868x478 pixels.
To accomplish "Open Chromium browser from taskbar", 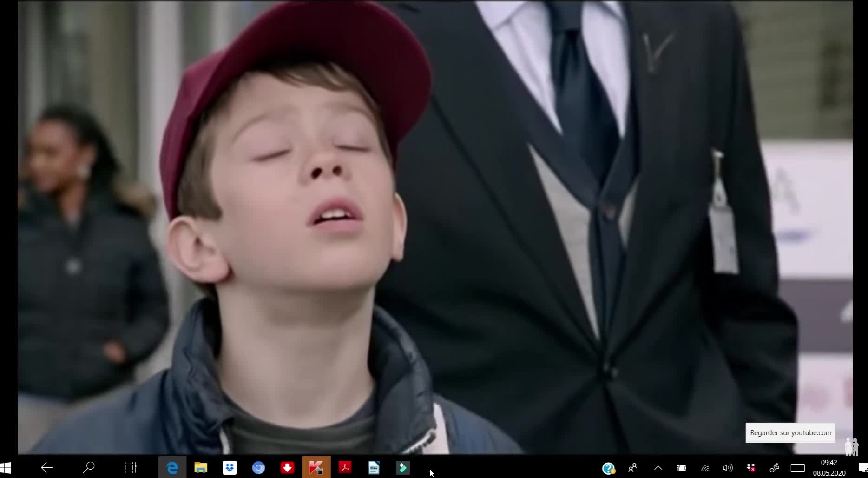I will (258, 468).
